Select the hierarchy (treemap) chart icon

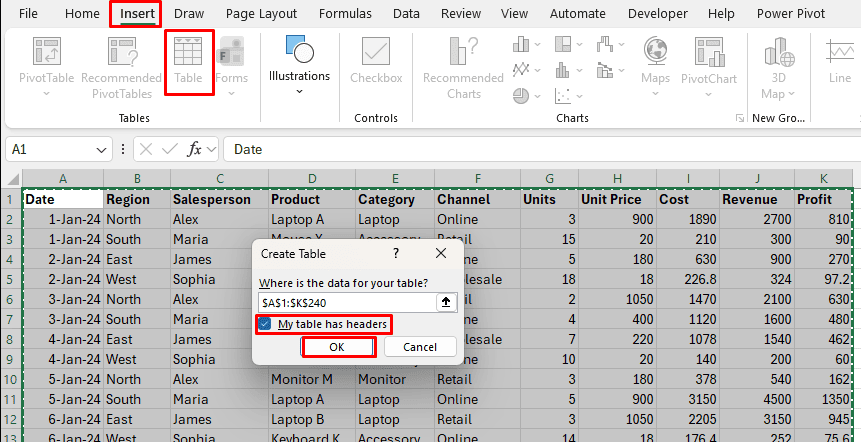pos(563,44)
